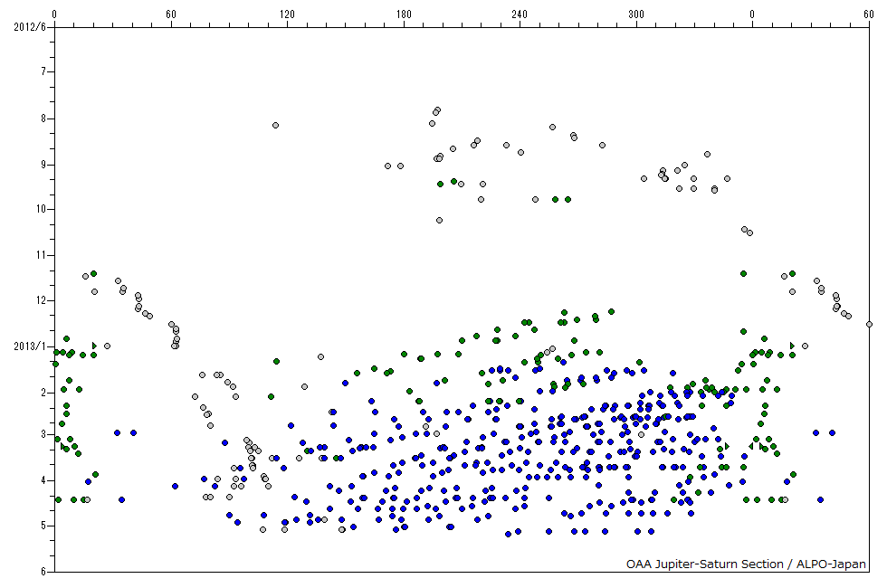Viewport: 887px width, 588px height.
Task: Click the leftmost 60 longitude label on the top axis
Action: (171, 14)
